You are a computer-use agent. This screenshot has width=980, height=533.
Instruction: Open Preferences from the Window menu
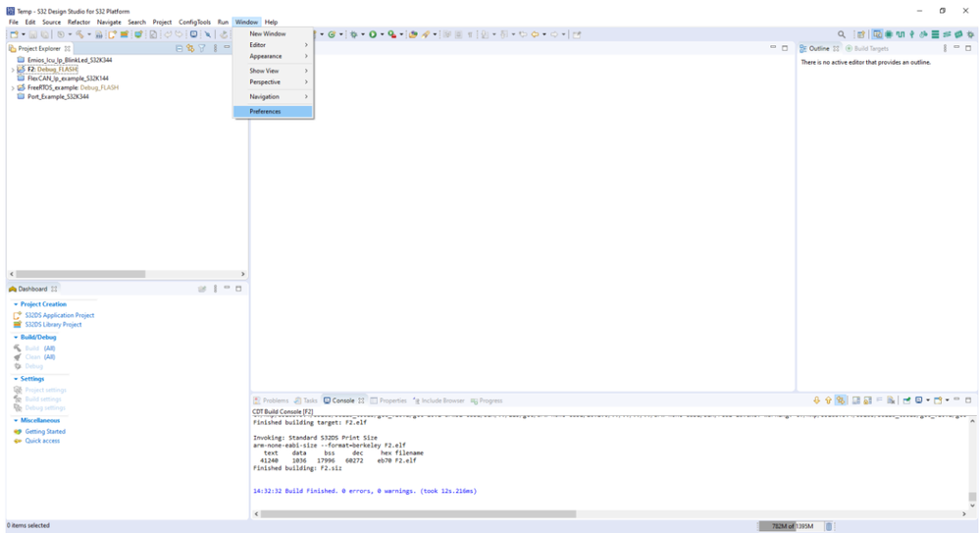[x=273, y=111]
